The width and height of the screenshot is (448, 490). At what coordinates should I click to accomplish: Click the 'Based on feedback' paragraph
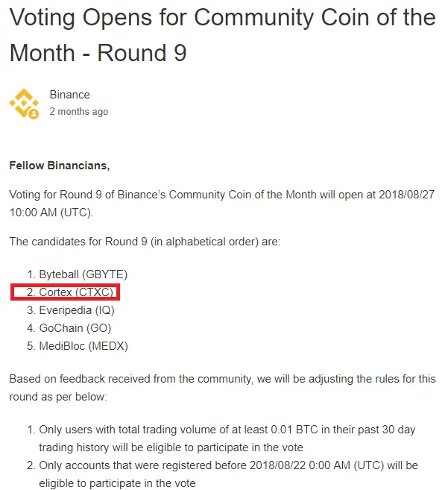pyautogui.click(x=222, y=388)
